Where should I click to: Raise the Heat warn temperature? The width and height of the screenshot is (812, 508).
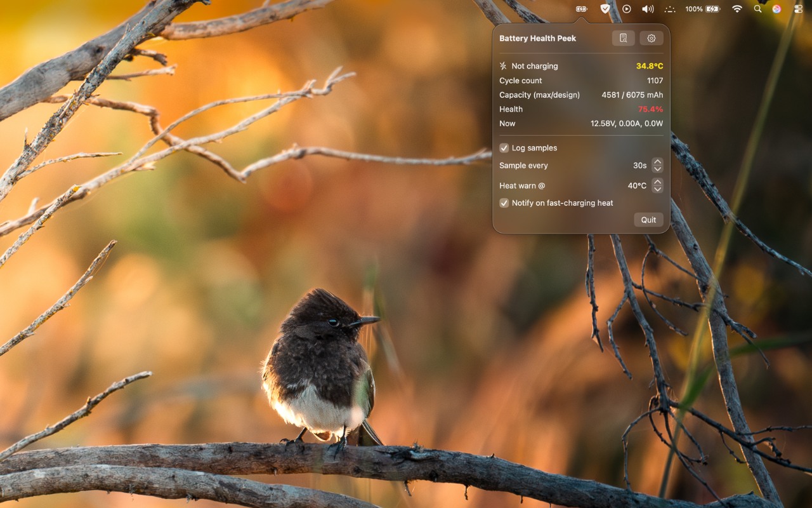click(x=657, y=182)
